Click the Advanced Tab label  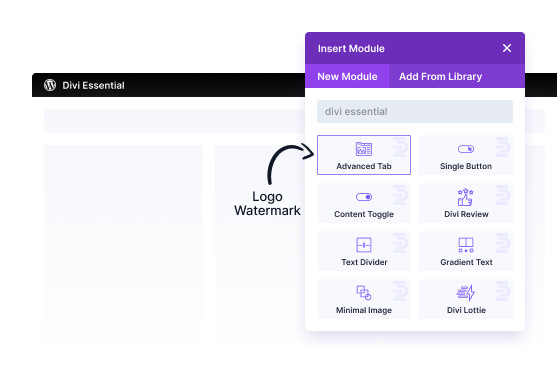pos(364,166)
